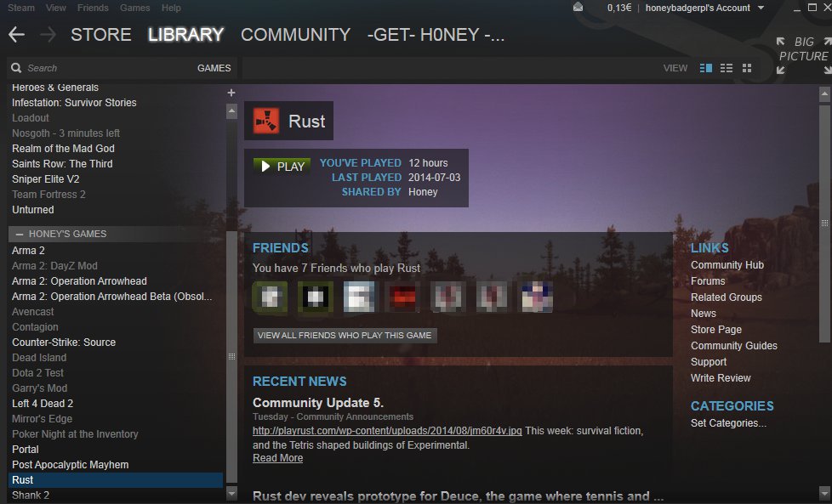Screen dimensions: 832x504
Task: Click the forward navigation arrow
Action: coord(48,35)
